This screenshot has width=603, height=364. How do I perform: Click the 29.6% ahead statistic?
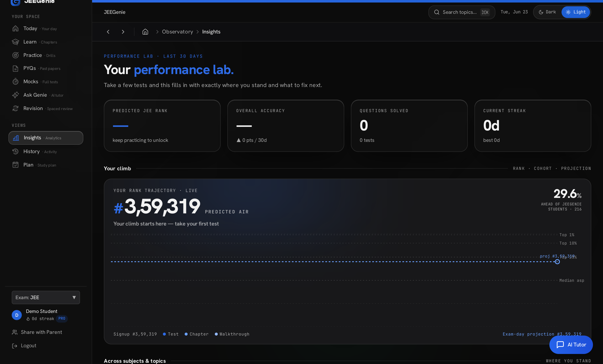click(568, 194)
